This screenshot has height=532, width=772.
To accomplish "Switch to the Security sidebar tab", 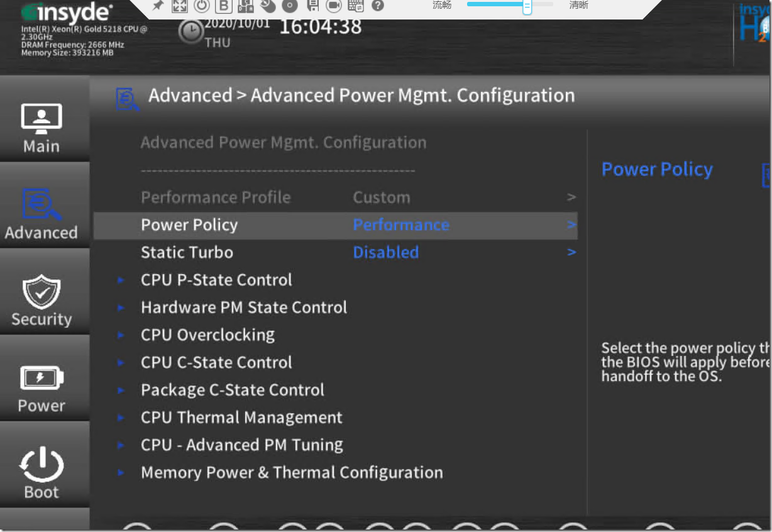I will [41, 300].
